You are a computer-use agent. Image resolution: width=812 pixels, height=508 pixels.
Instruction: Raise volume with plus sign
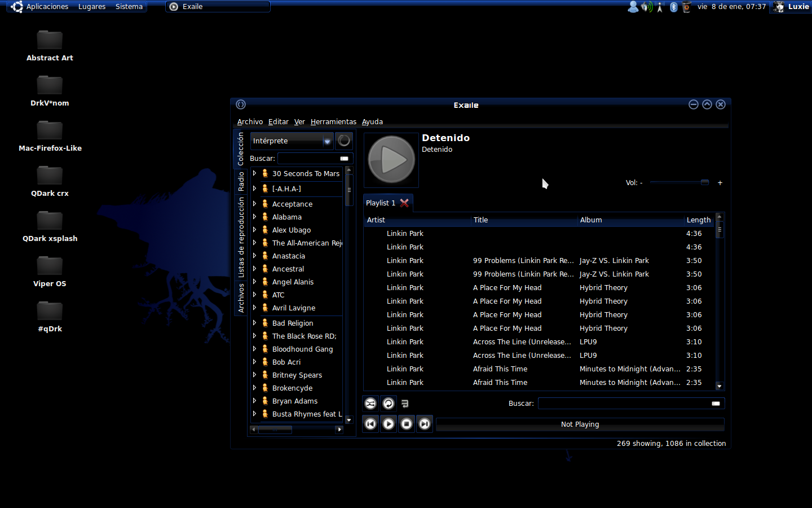tap(720, 183)
